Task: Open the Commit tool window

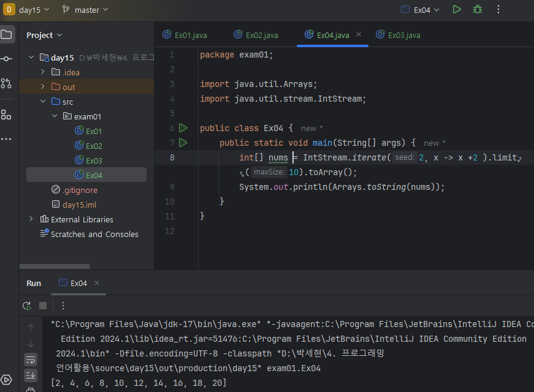Action: [6, 59]
